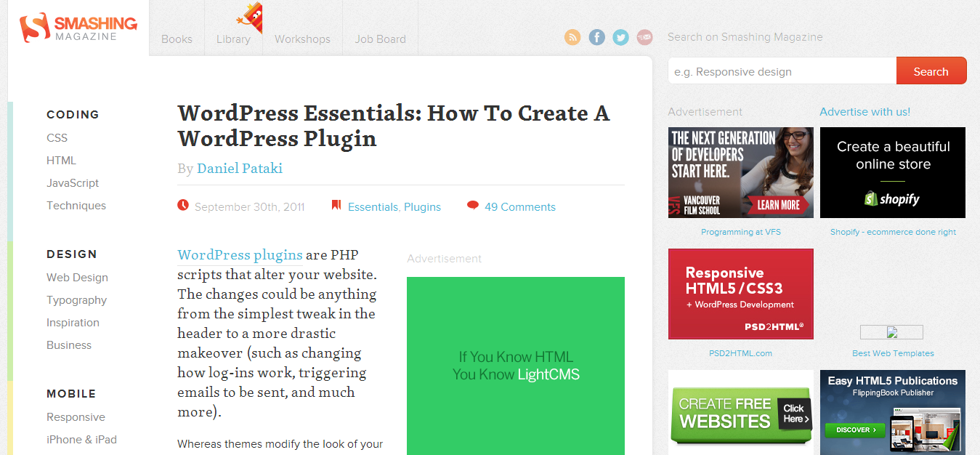Viewport: 980px width, 455px height.
Task: Open the Best Web Templates link
Action: point(893,353)
